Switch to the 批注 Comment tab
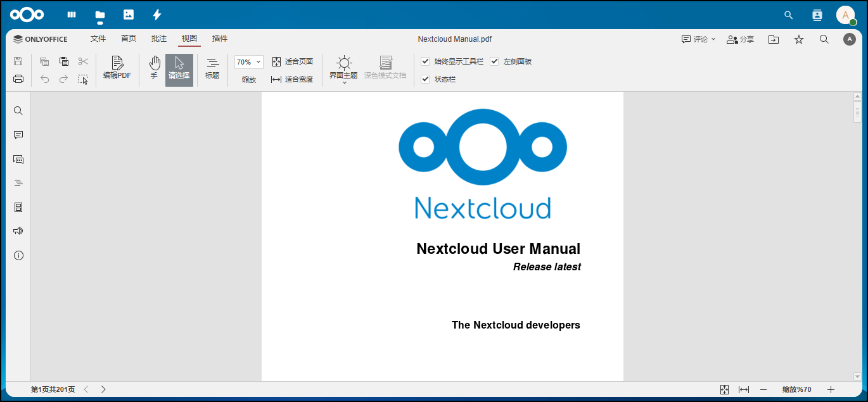This screenshot has height=402, width=868. pyautogui.click(x=159, y=39)
